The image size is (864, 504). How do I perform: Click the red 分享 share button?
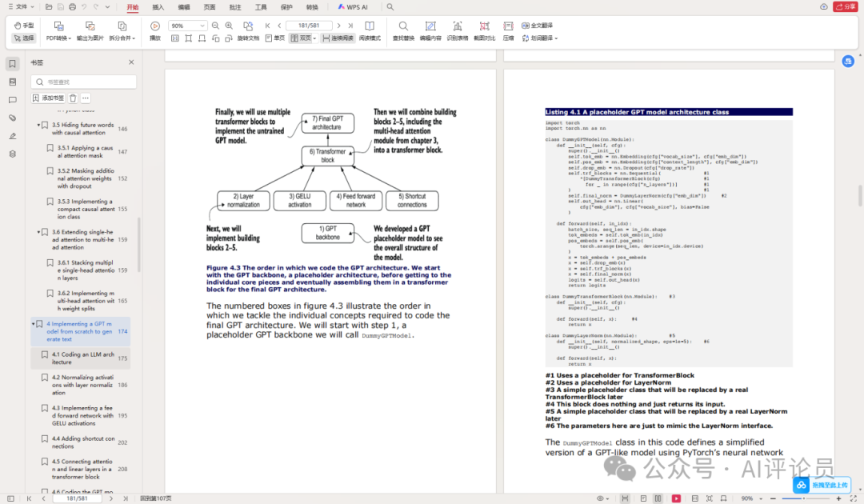point(846,6)
